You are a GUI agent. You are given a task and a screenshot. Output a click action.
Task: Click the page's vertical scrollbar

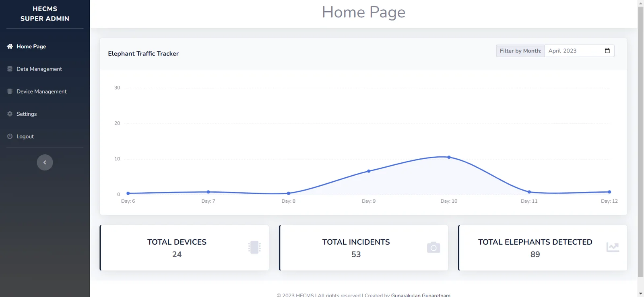click(640, 141)
